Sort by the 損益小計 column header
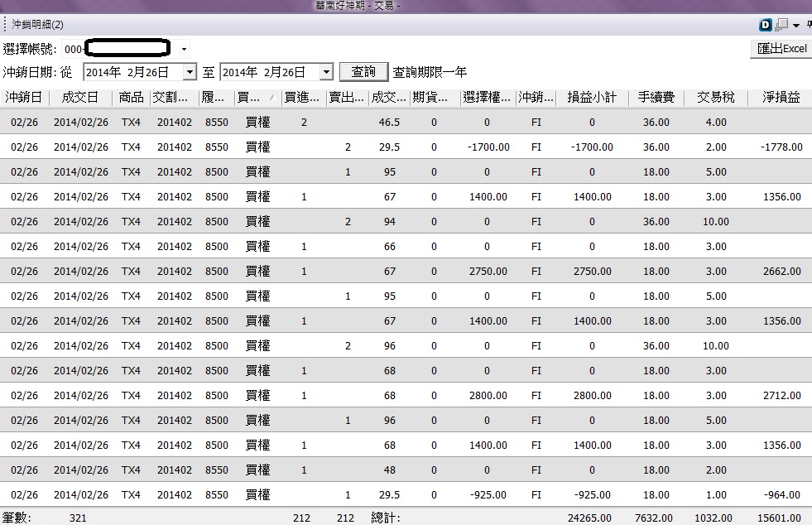Screen dimensions: 812x525 point(592,98)
